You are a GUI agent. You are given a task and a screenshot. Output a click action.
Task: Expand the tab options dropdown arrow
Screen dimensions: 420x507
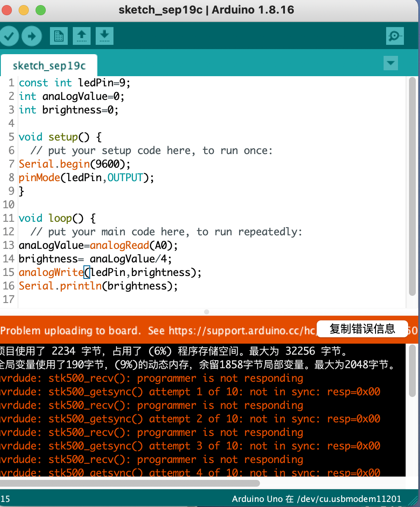(x=390, y=63)
